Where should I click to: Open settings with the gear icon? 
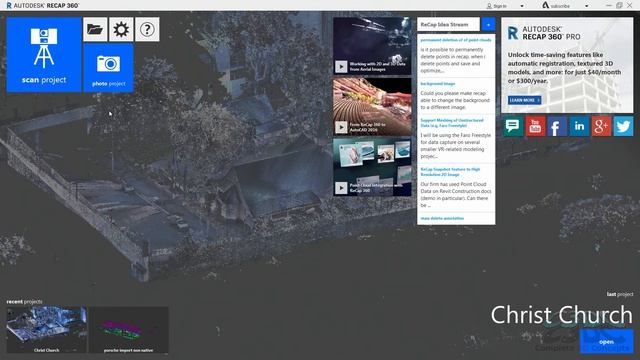click(x=121, y=29)
